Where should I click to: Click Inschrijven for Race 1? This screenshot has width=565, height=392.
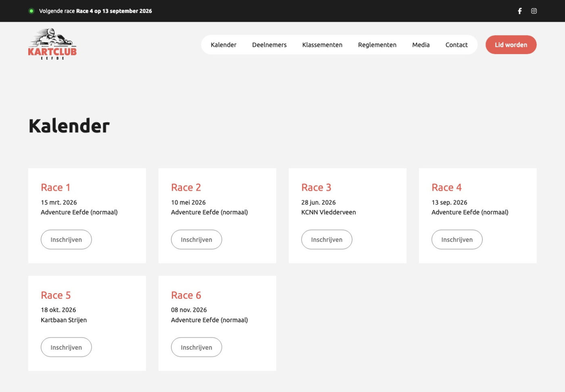(66, 240)
